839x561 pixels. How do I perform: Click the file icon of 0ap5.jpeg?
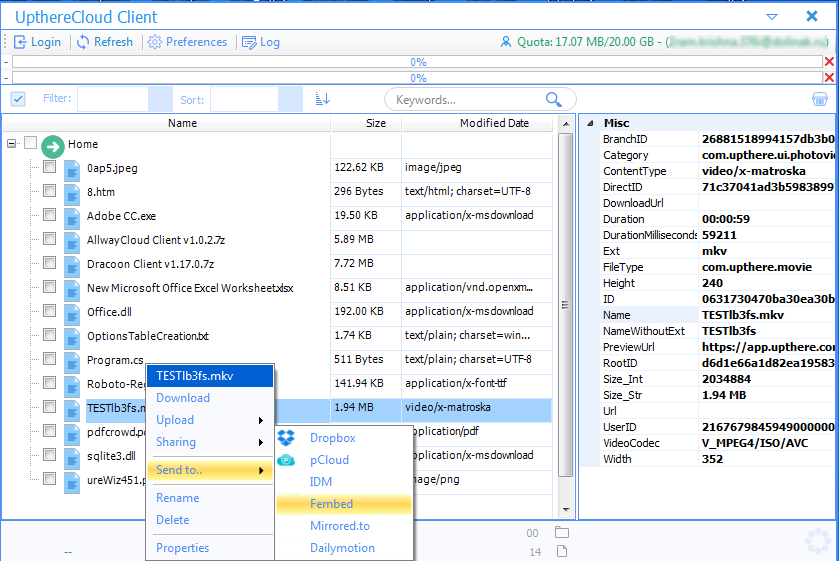[x=72, y=170]
